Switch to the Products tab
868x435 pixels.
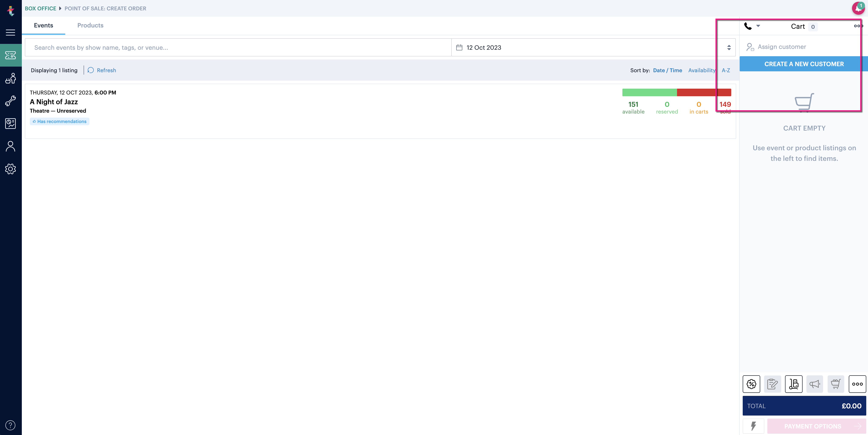click(90, 25)
